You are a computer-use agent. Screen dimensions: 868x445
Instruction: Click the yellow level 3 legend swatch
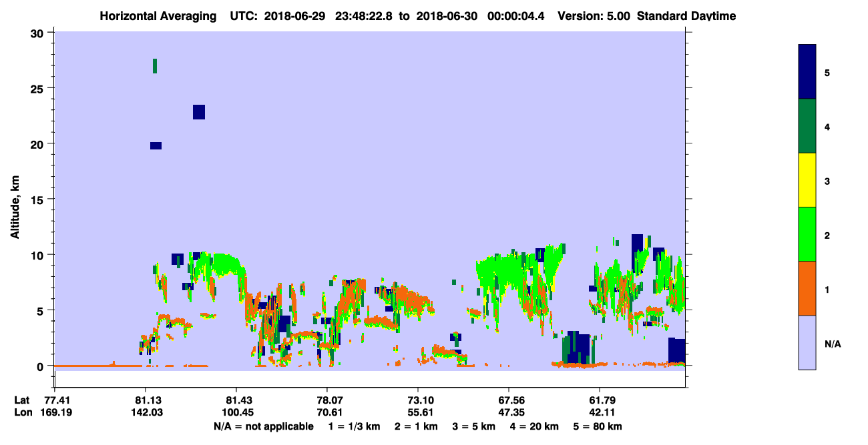pos(807,180)
